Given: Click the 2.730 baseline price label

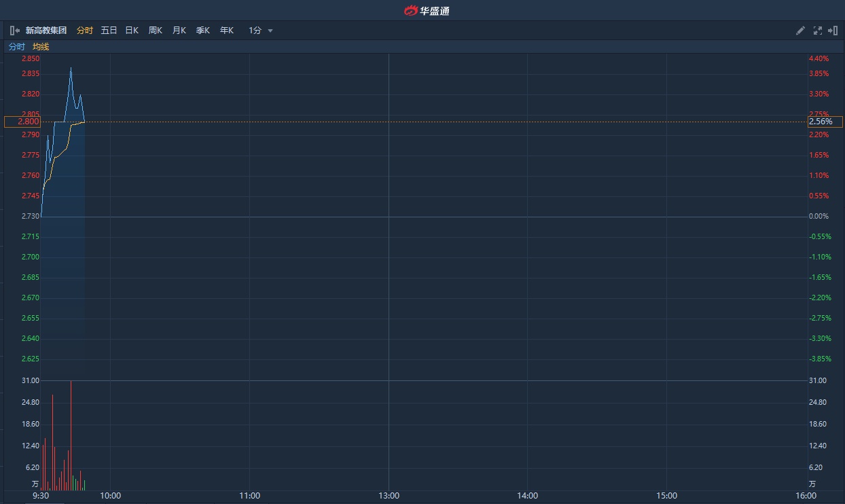Looking at the screenshot, I should coord(31,216).
